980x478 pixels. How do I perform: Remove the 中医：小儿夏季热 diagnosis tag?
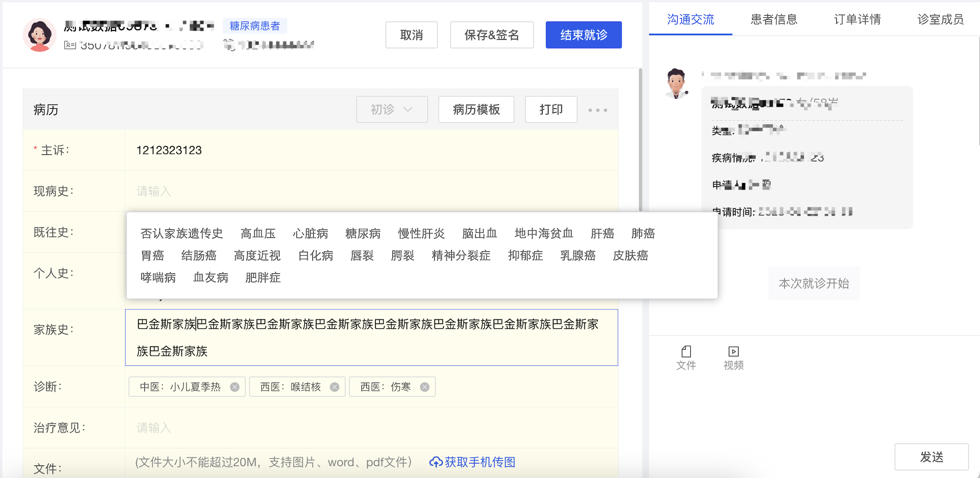point(235,387)
